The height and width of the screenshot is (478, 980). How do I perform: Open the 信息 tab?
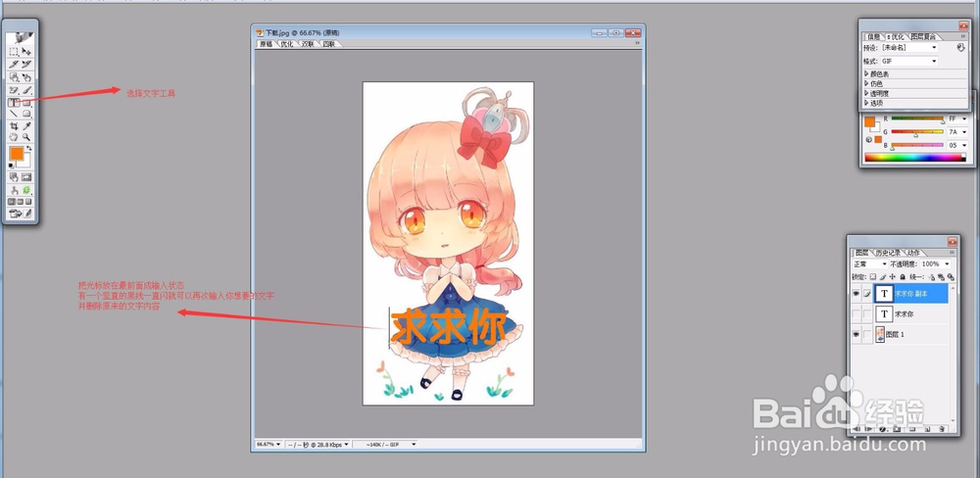(873, 37)
